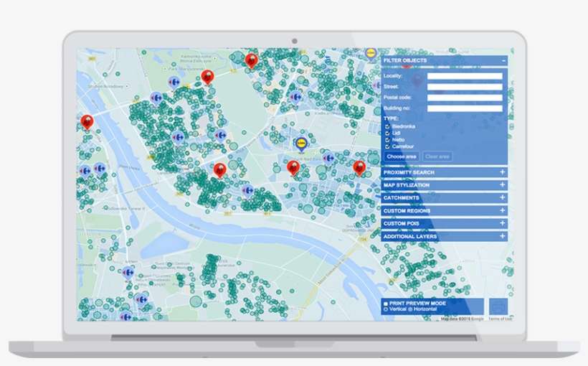Select the topmost red Biedronka map marker
The height and width of the screenshot is (366, 588).
point(251,61)
